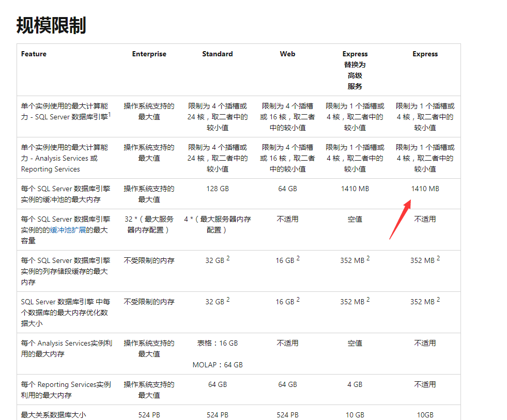Image resolution: width=507 pixels, height=420 pixels.
Task: Click the Express 替换为高级服务 column header
Action: [x=355, y=70]
